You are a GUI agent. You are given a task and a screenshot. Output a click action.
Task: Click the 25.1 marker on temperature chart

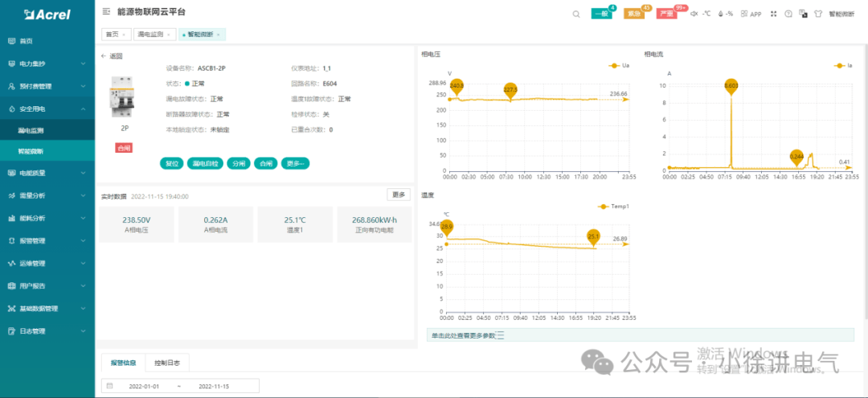[593, 236]
